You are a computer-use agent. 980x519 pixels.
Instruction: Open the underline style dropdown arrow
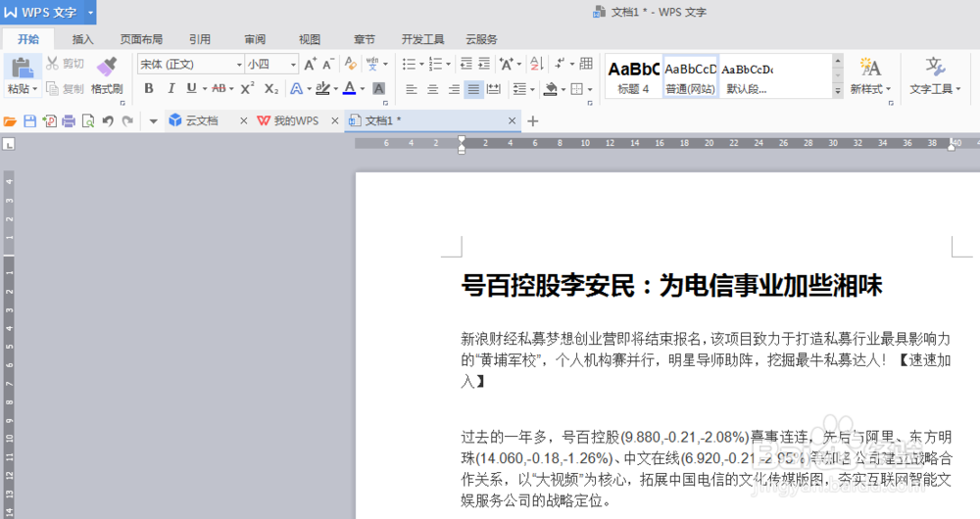[205, 89]
